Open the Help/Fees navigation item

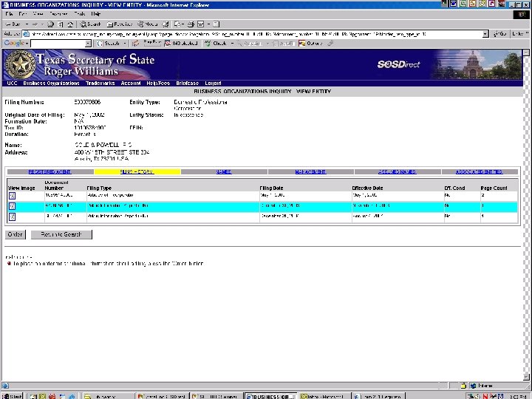point(158,83)
